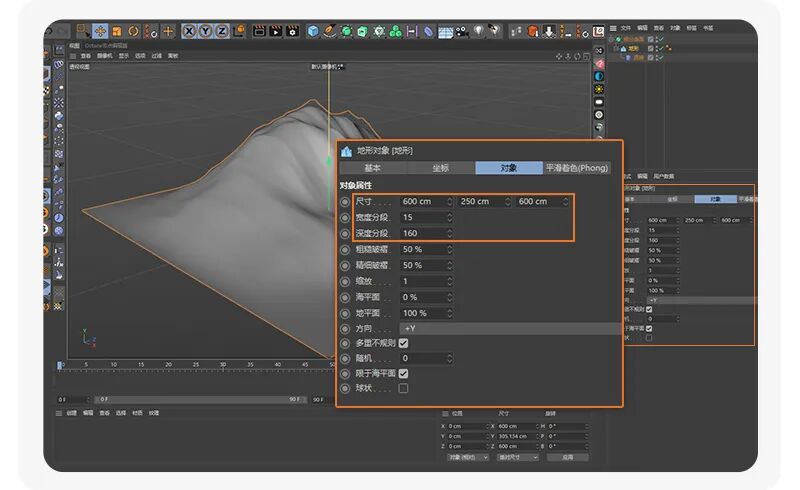Uncheck the 多重不规则 checkbox
The image size is (800, 490).
[403, 343]
